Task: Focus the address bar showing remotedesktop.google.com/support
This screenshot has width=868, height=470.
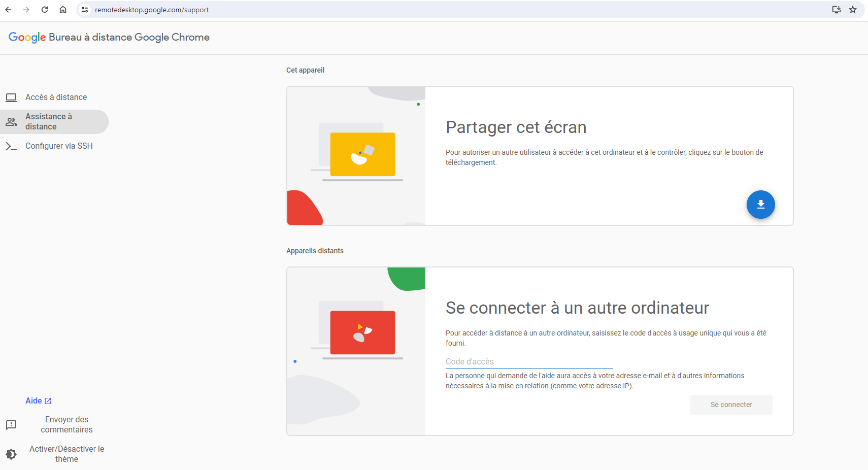Action: coord(152,10)
